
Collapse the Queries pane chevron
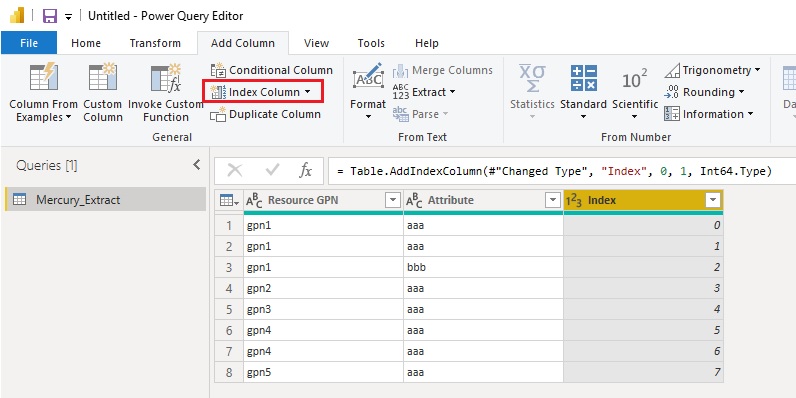tap(196, 164)
